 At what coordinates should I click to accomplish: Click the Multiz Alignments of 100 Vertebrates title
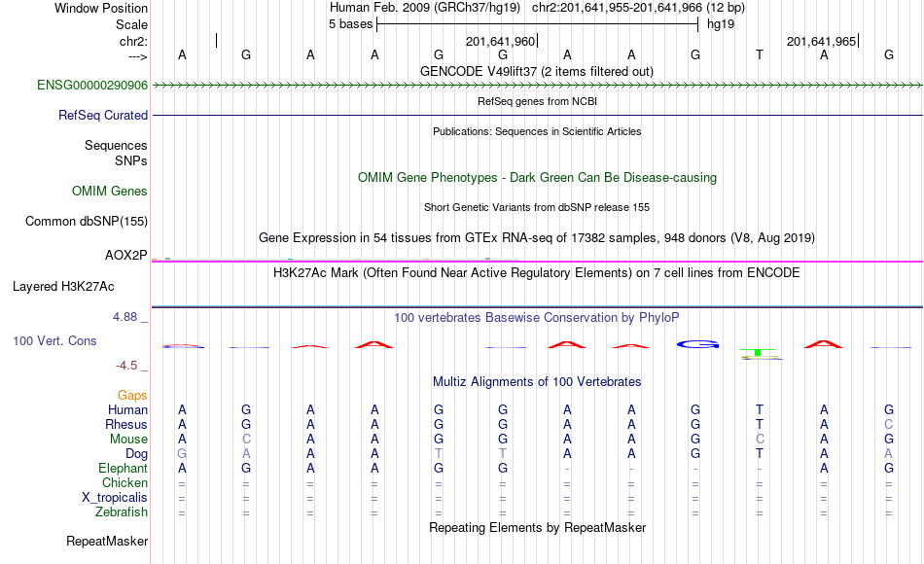(537, 382)
